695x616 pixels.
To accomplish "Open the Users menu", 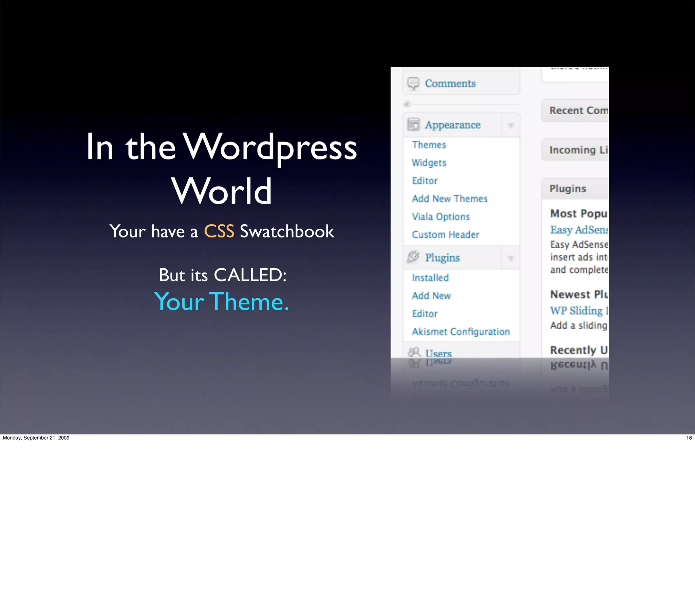I will [x=438, y=353].
